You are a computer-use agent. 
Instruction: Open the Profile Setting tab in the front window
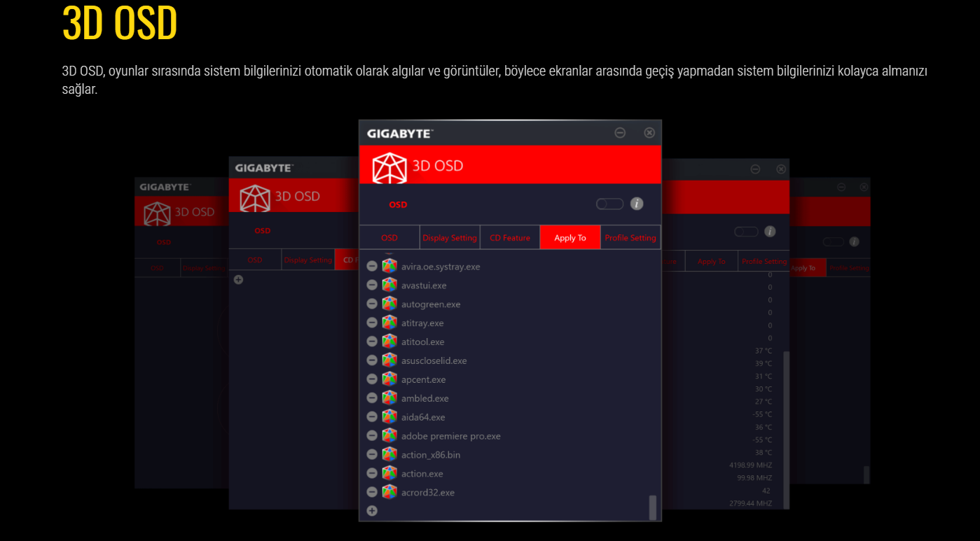click(x=630, y=238)
